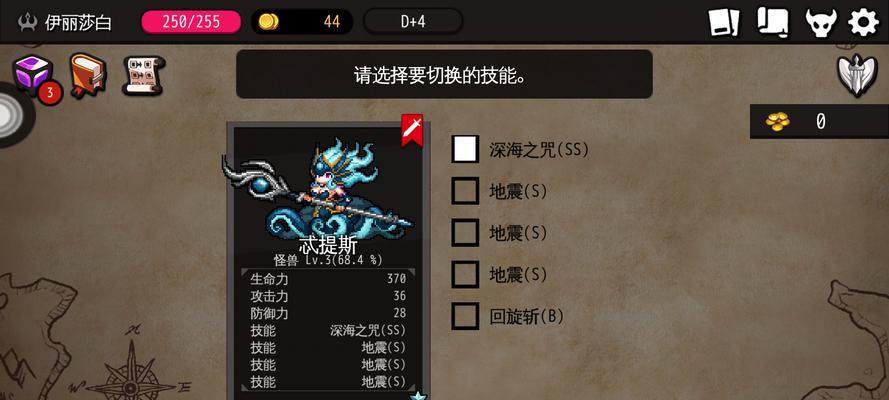Tap the 250/255 health bar

[191, 22]
